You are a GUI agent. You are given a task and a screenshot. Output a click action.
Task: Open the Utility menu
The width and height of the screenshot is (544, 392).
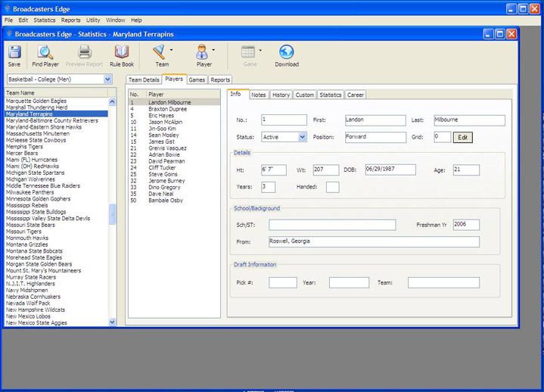coord(93,20)
